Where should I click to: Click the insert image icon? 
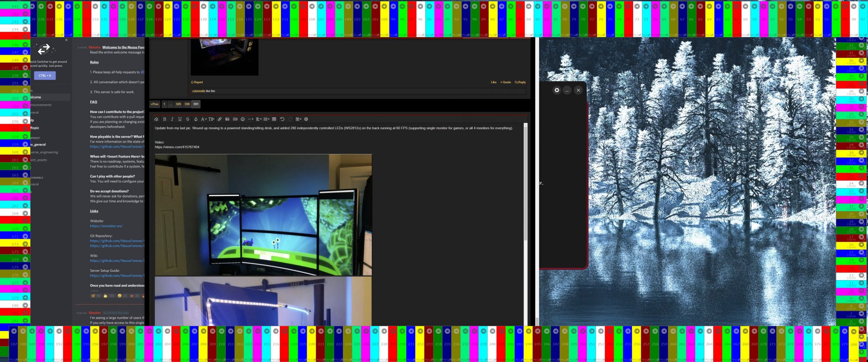point(227,119)
